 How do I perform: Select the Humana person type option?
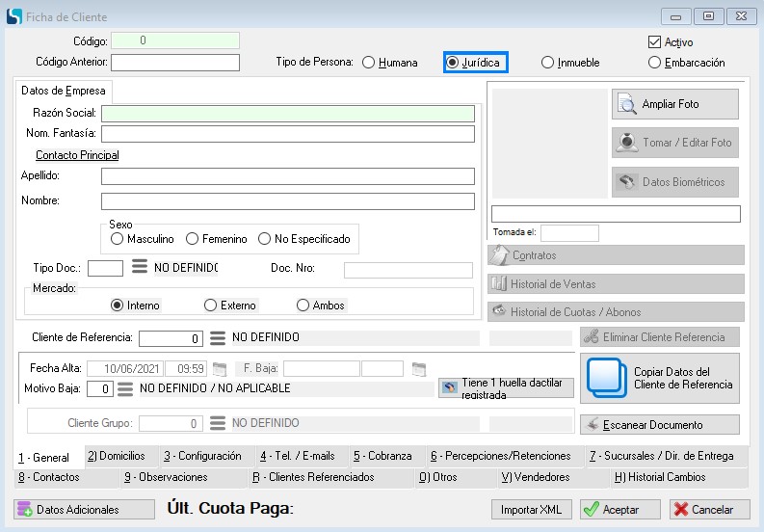coord(369,63)
